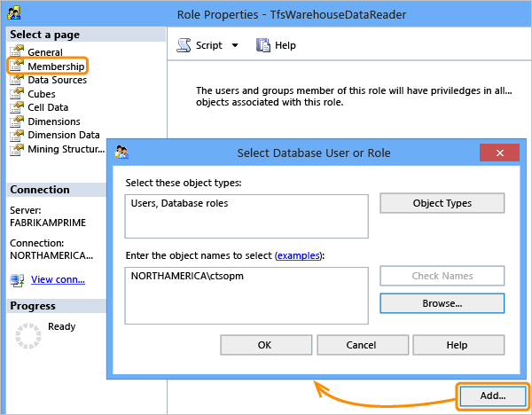
Task: Open the General page
Action: [x=45, y=52]
